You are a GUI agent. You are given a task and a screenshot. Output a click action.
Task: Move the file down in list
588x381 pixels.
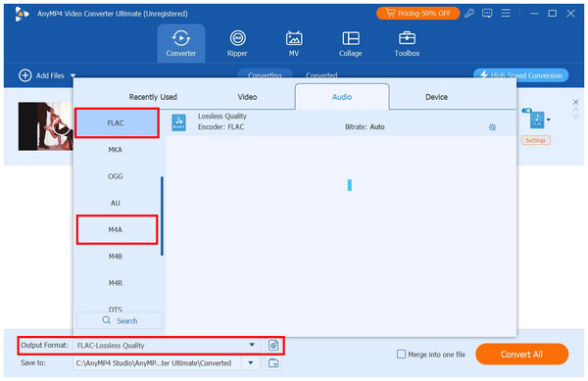[575, 117]
